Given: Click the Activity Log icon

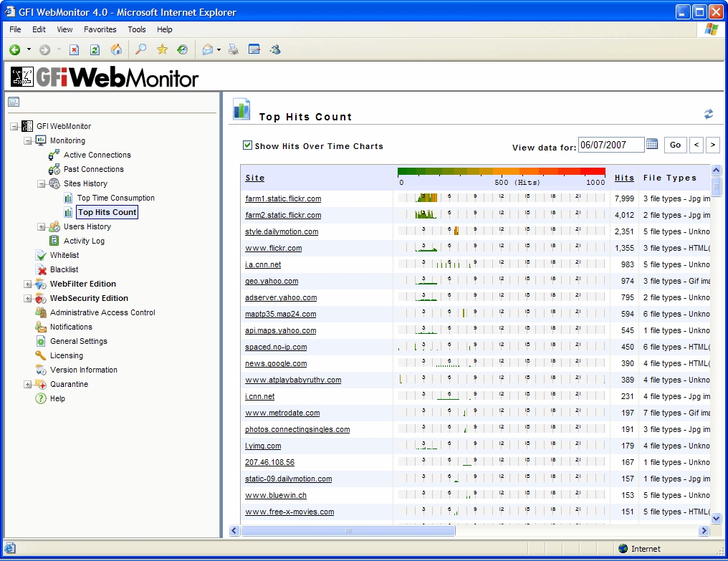Looking at the screenshot, I should click(x=54, y=241).
